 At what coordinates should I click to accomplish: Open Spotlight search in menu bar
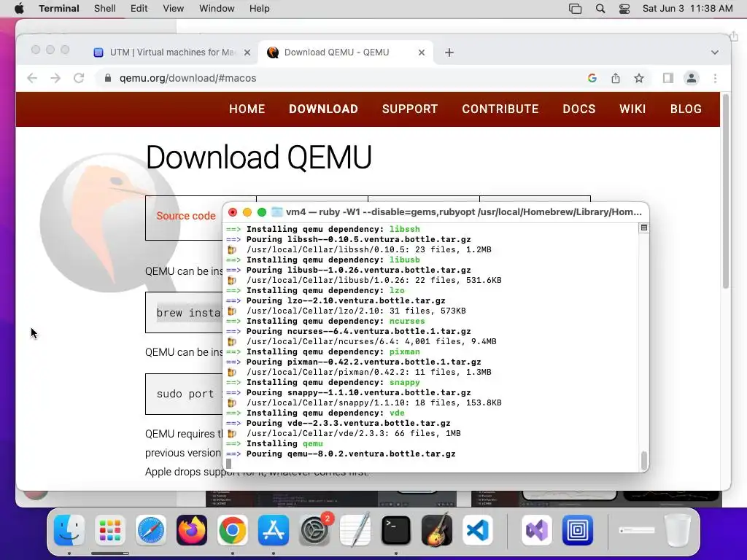click(600, 9)
